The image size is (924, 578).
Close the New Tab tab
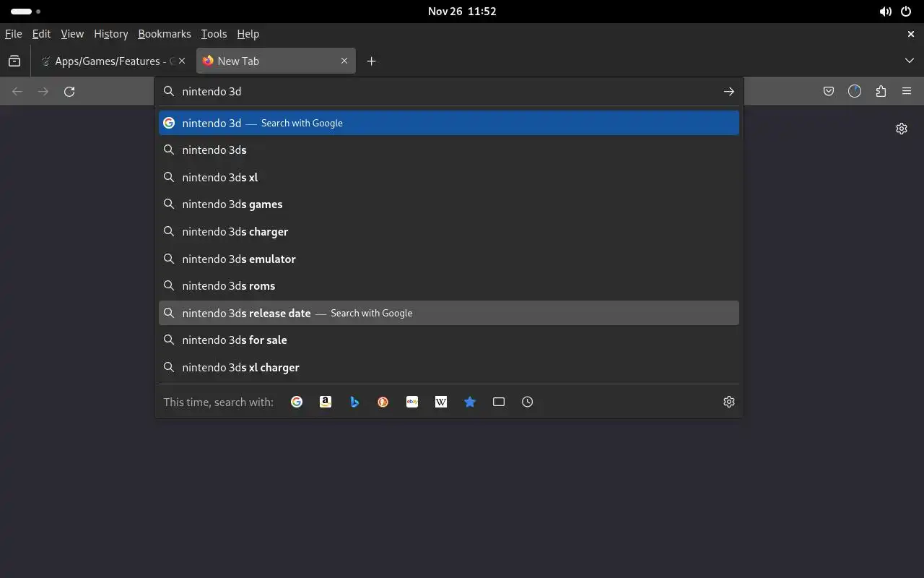[x=344, y=61]
